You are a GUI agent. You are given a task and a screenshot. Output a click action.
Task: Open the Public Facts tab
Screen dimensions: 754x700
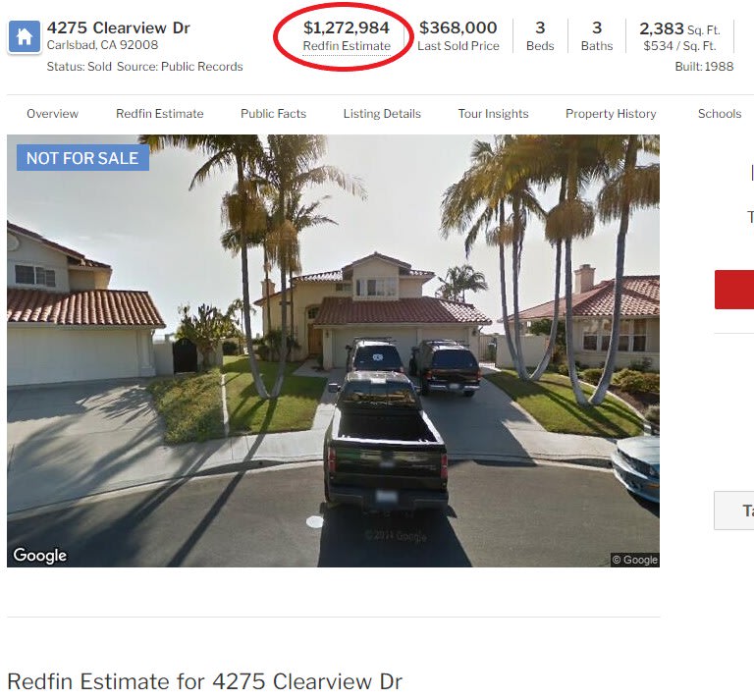[x=273, y=114]
